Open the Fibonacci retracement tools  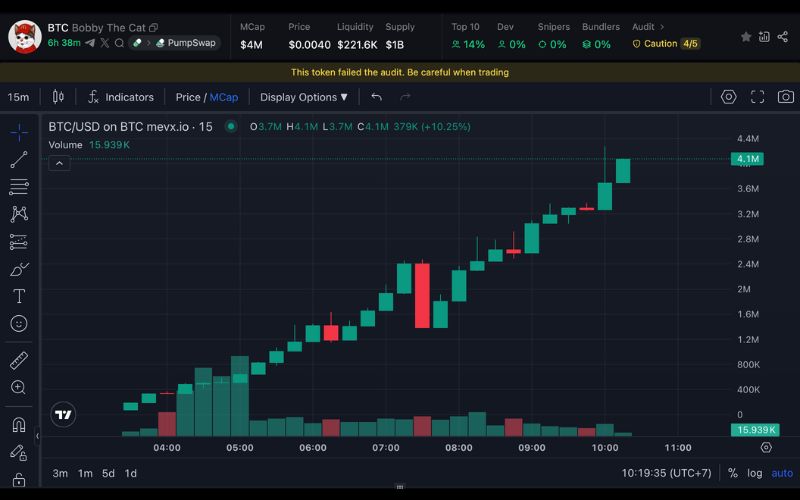pyautogui.click(x=19, y=187)
